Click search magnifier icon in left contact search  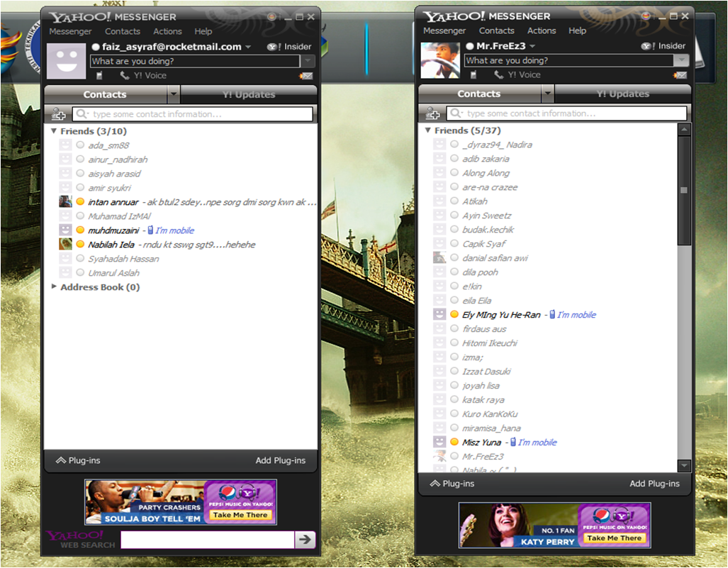point(82,113)
